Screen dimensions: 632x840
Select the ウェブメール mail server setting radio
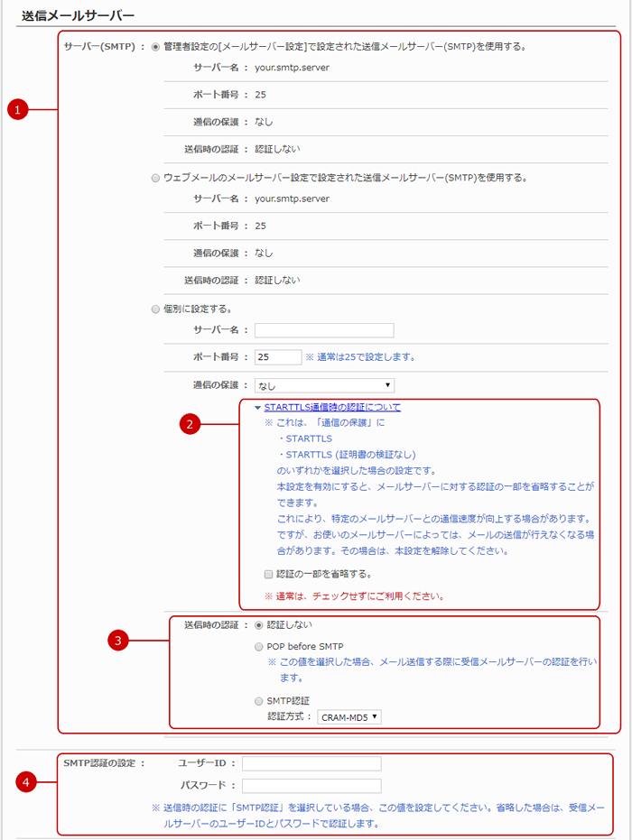[156, 178]
